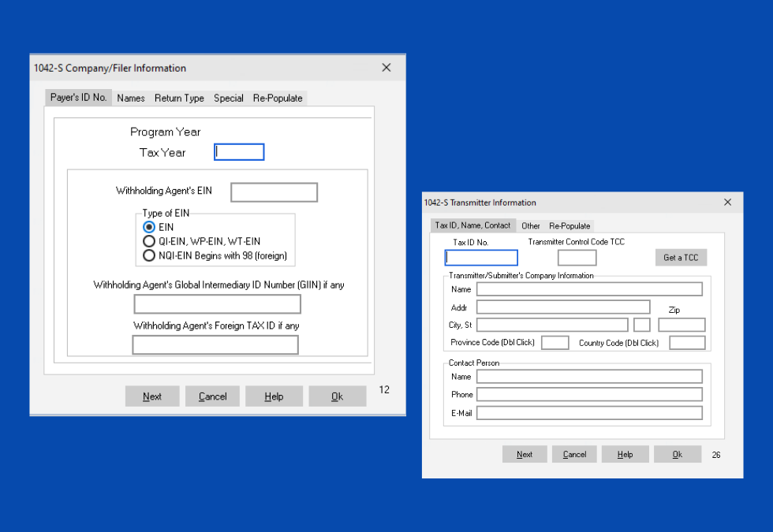The image size is (773, 532).
Task: Click the Get a TCC button
Action: [x=681, y=258]
